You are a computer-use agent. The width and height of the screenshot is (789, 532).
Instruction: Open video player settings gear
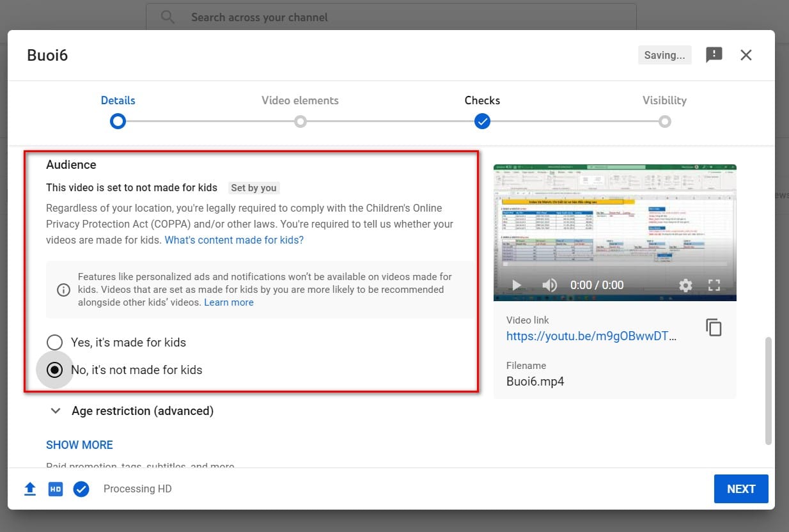(x=685, y=285)
